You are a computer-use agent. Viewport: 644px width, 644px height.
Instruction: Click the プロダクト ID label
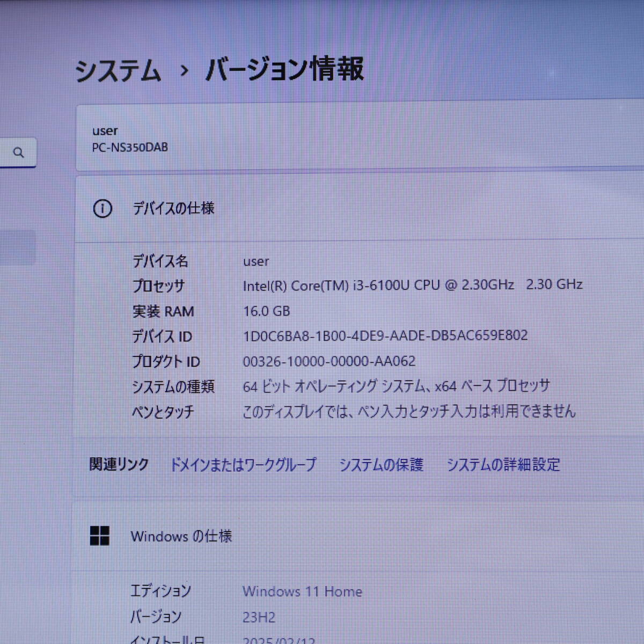coord(166,362)
